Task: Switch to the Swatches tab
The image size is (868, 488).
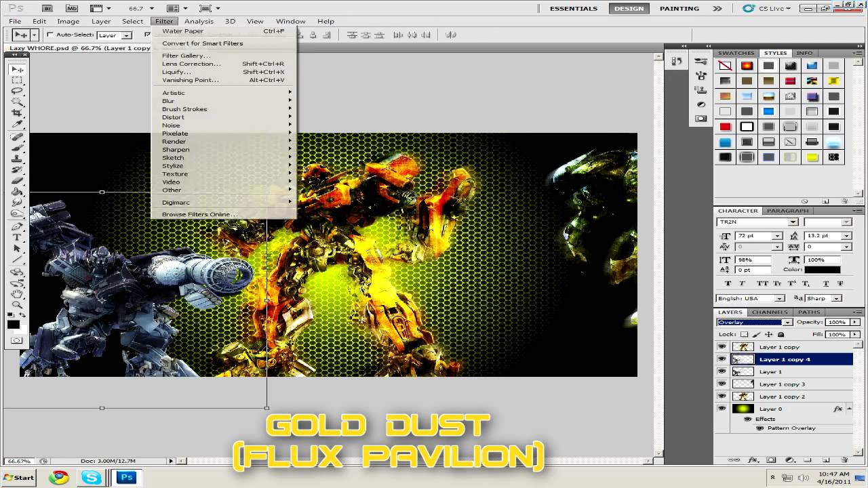Action: click(x=736, y=53)
